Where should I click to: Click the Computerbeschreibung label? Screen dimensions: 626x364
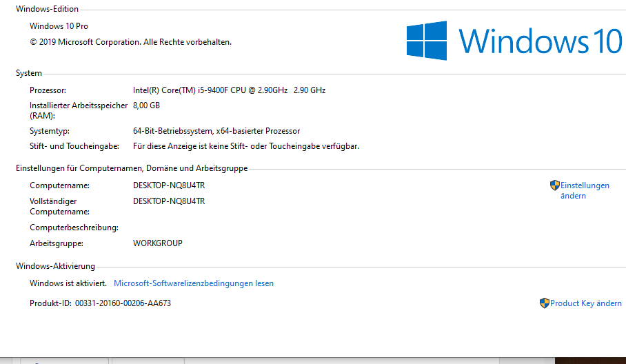pos(74,228)
